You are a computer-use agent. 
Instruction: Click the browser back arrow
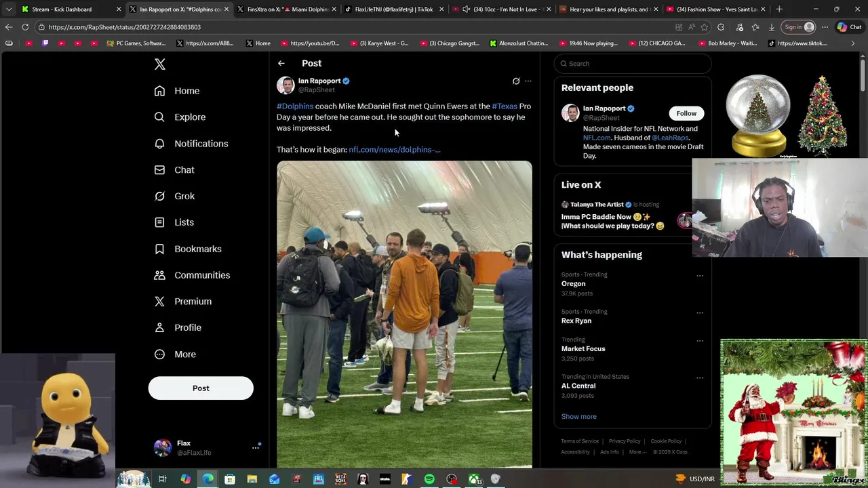coord(9,27)
